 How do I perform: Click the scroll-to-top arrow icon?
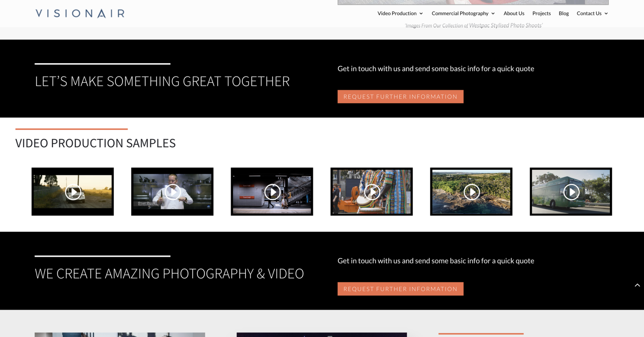[637, 285]
